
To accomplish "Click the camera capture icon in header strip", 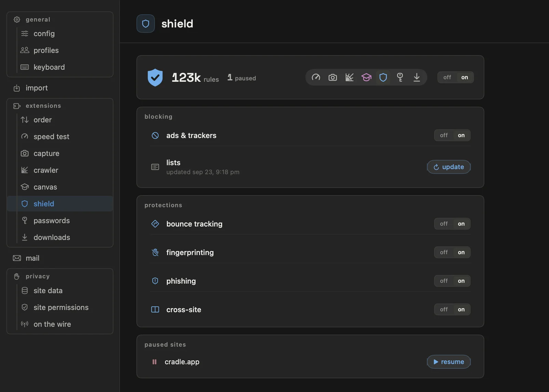I will tap(332, 77).
